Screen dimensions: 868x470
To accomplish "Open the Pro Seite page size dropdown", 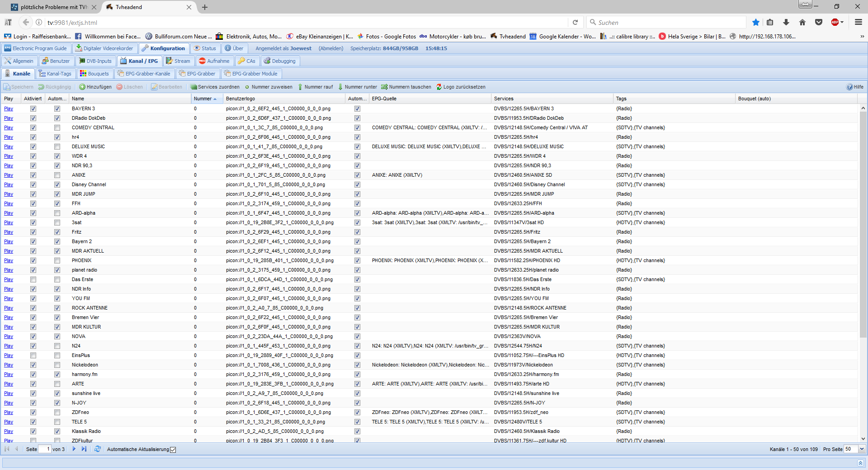I will [862, 449].
